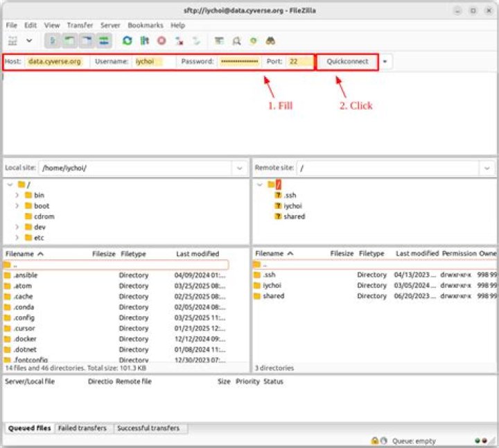Screen dimensions: 499x448
Task: Expand the local etc folder
Action: click(x=17, y=238)
